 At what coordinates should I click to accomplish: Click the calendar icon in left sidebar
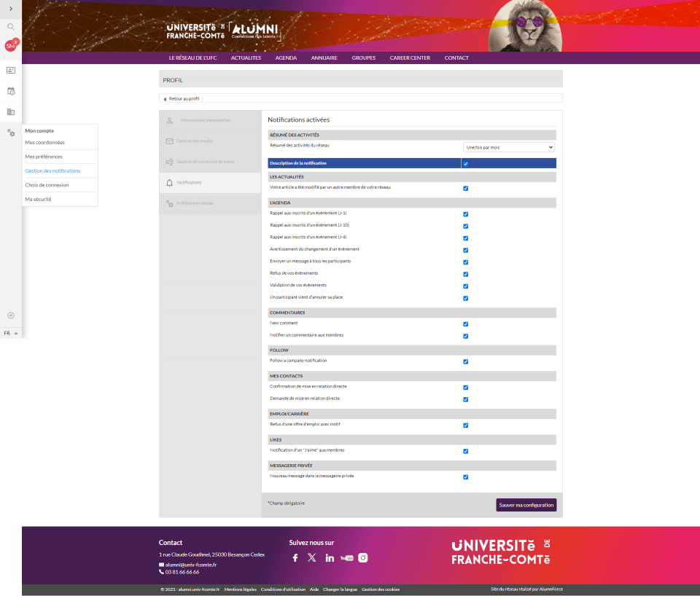tap(11, 91)
